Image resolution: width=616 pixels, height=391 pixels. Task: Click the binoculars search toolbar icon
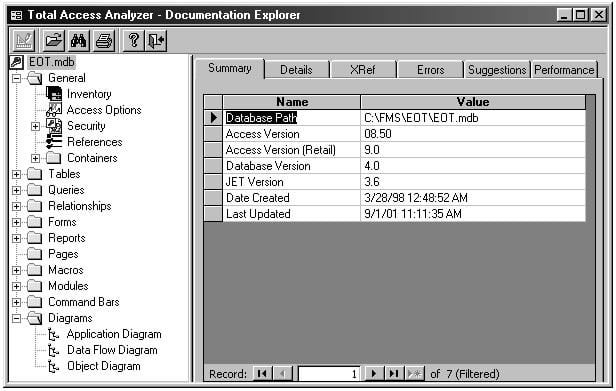78,40
